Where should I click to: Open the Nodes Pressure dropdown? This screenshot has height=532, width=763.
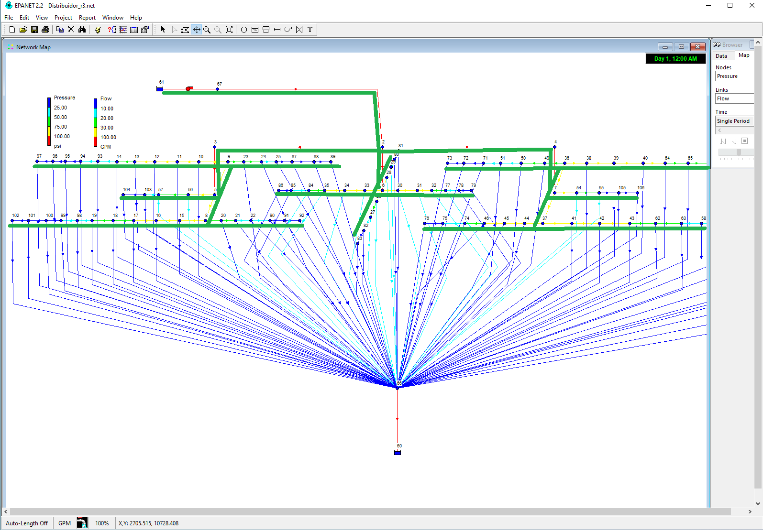pyautogui.click(x=735, y=76)
